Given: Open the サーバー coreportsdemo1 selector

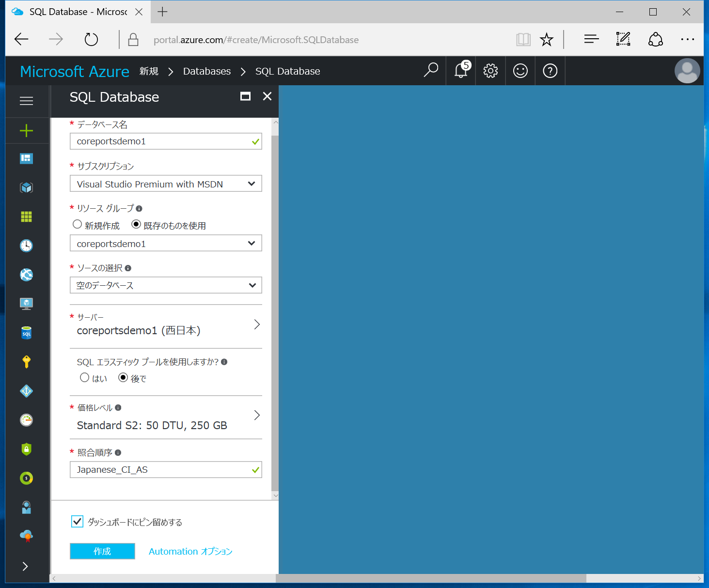Looking at the screenshot, I should click(166, 325).
